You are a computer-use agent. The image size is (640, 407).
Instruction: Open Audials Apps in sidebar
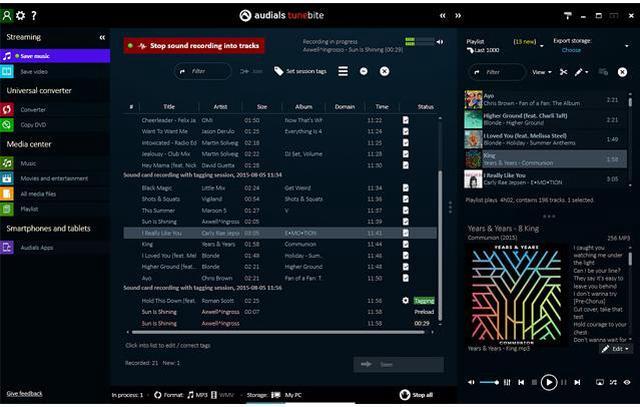55,247
